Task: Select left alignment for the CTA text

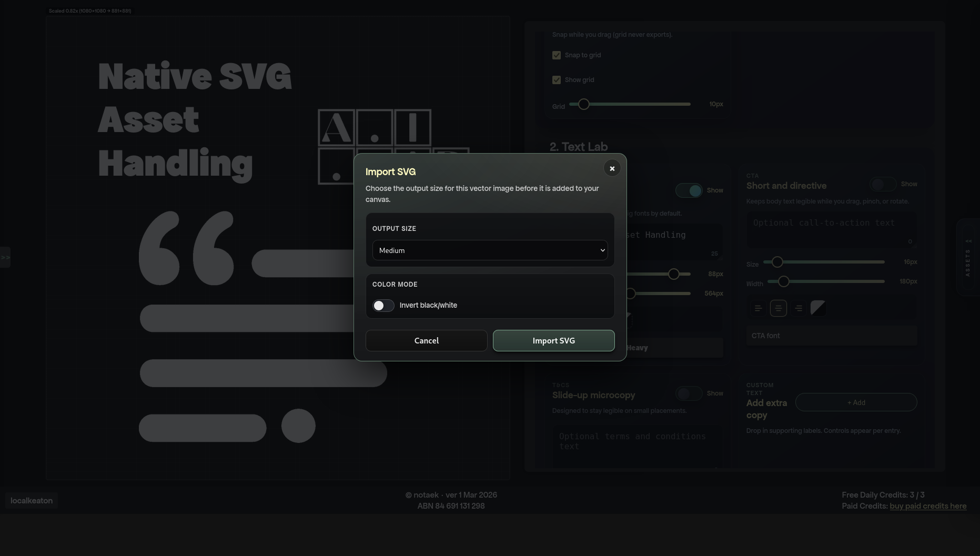Action: (x=757, y=308)
